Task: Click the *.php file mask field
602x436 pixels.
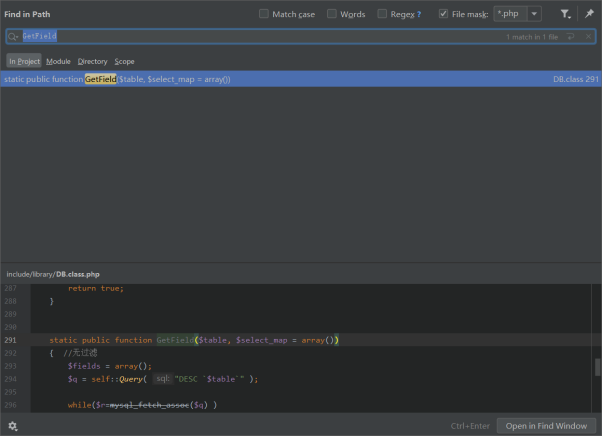Action: click(509, 14)
